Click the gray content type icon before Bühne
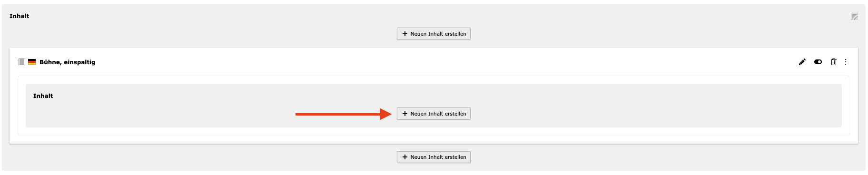The height and width of the screenshot is (175, 868). pyautogui.click(x=22, y=62)
